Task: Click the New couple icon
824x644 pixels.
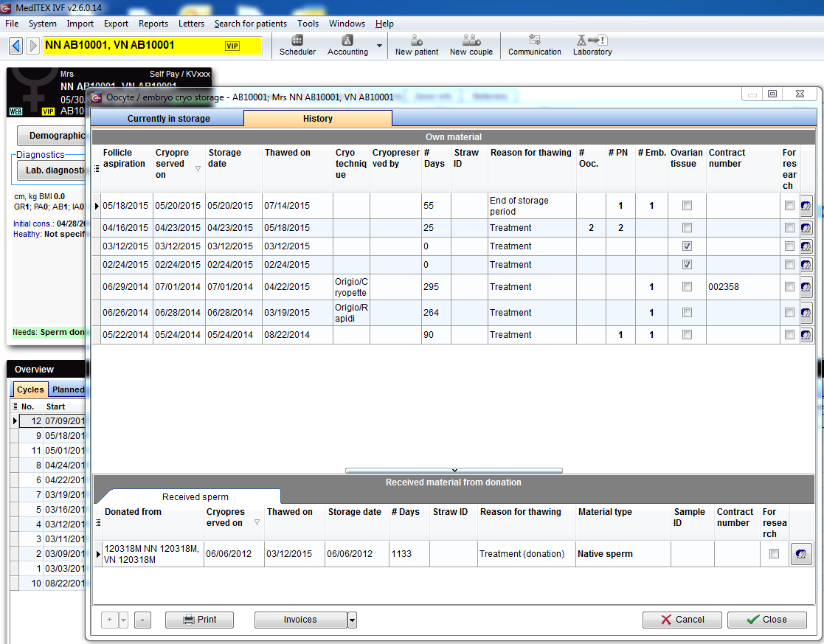Action: [x=471, y=45]
